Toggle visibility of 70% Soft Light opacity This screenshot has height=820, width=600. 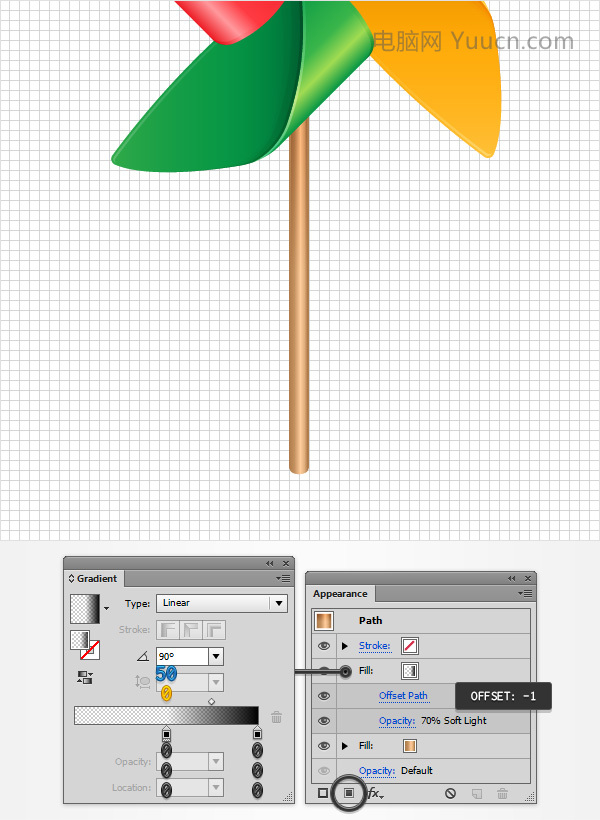(324, 721)
